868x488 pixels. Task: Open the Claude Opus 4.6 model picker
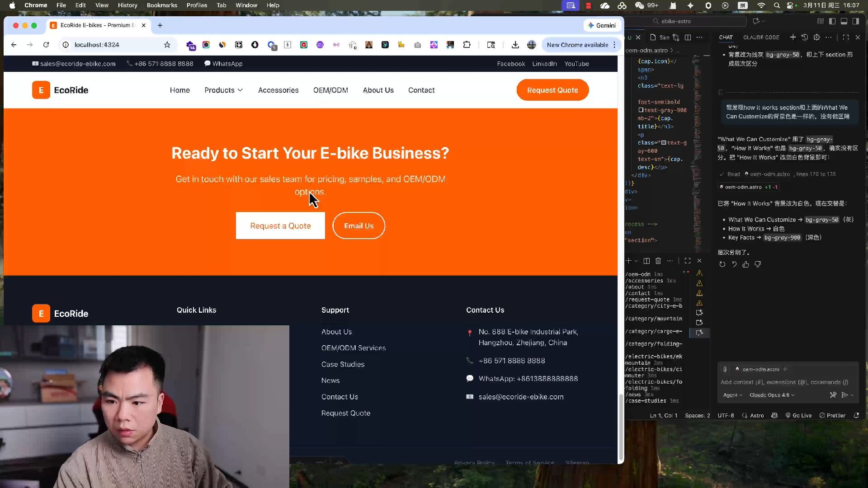tap(772, 395)
